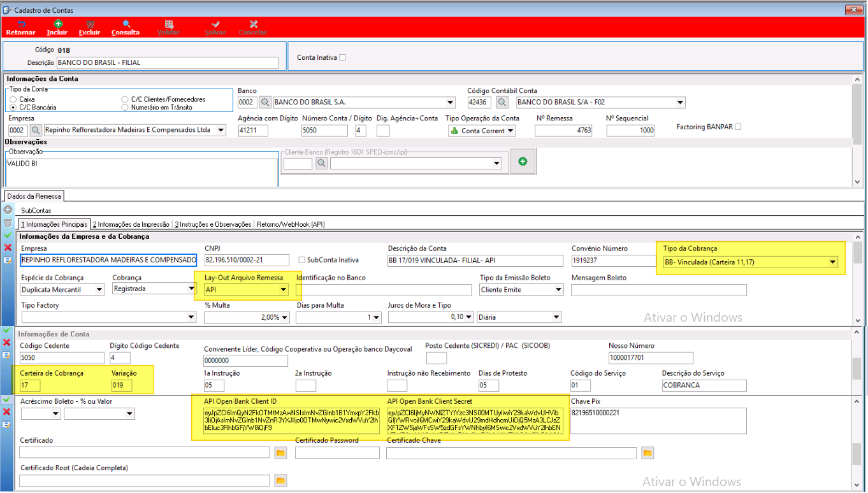Click the green plus button beside Cliente Banco
The image size is (868, 493).
click(523, 162)
